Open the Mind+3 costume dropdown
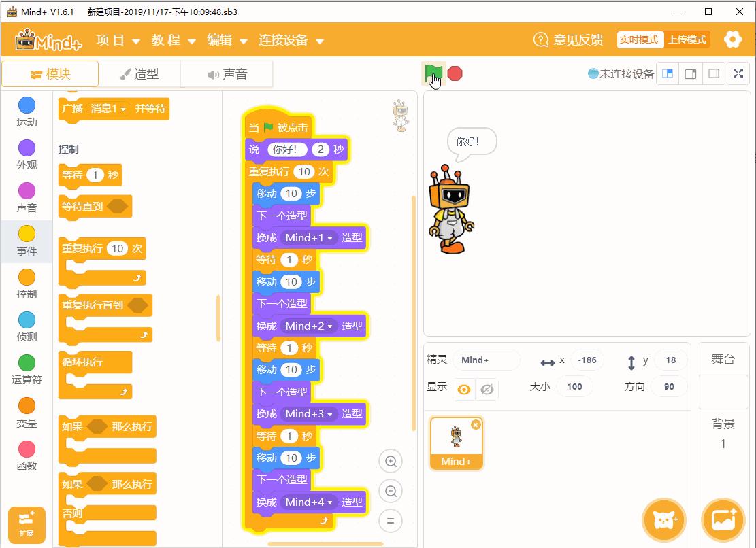The image size is (756, 548). tap(309, 413)
